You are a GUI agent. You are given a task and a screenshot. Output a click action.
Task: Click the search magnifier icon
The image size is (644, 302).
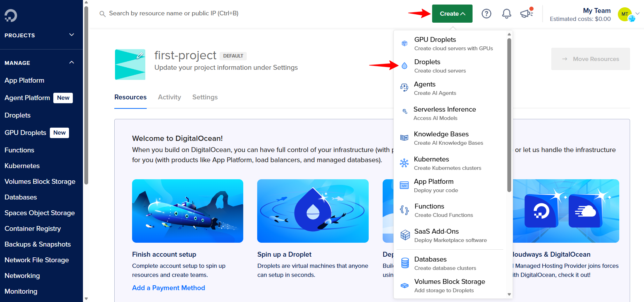coord(102,14)
